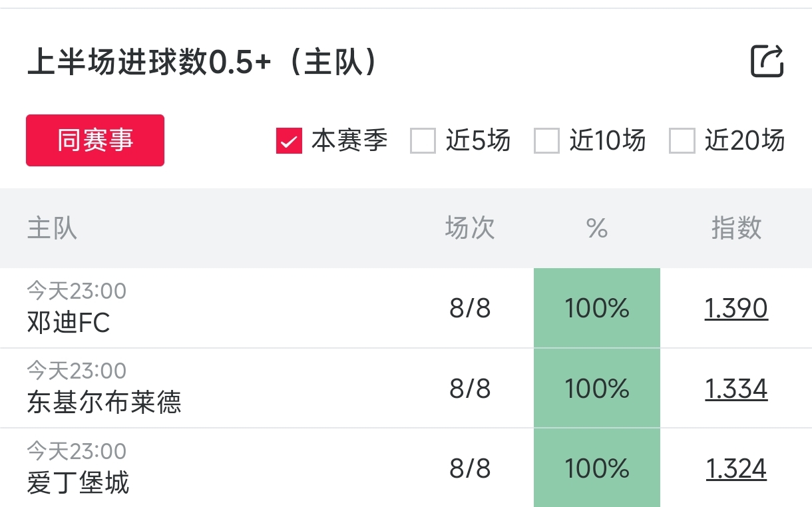Viewport: 812px width, 507px height.
Task: Open the 爱丁堡城 match row
Action: point(78,483)
